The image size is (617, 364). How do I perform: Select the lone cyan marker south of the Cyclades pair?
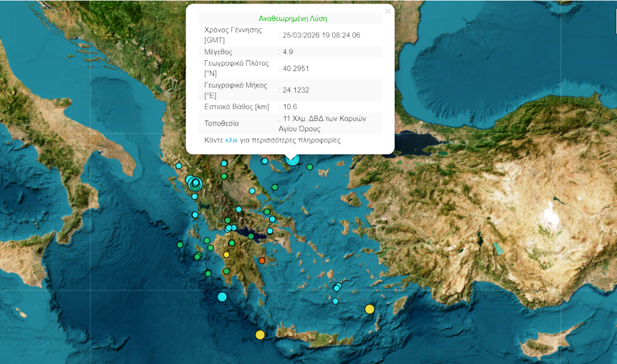[x=336, y=301]
